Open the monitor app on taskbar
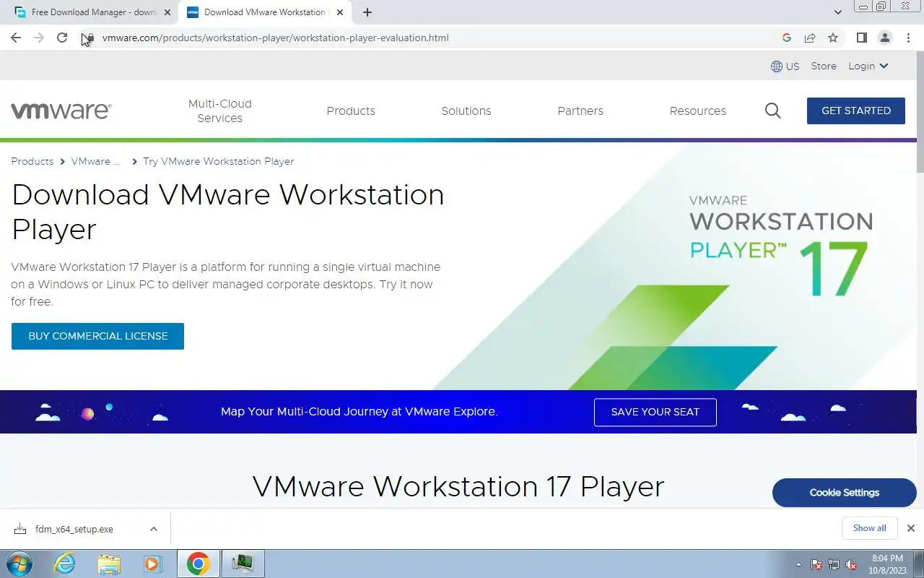Viewport: 924px width, 578px height. pyautogui.click(x=243, y=564)
